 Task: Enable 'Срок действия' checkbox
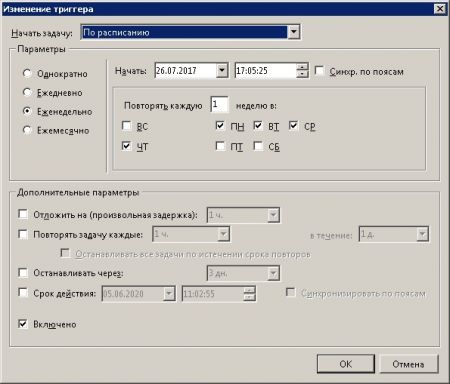click(23, 293)
